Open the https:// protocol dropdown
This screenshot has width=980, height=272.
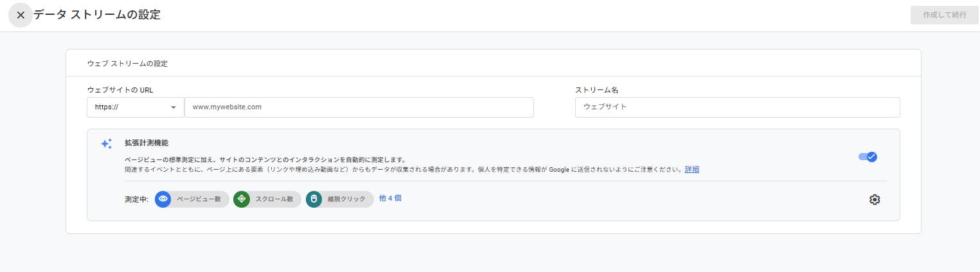pos(136,107)
